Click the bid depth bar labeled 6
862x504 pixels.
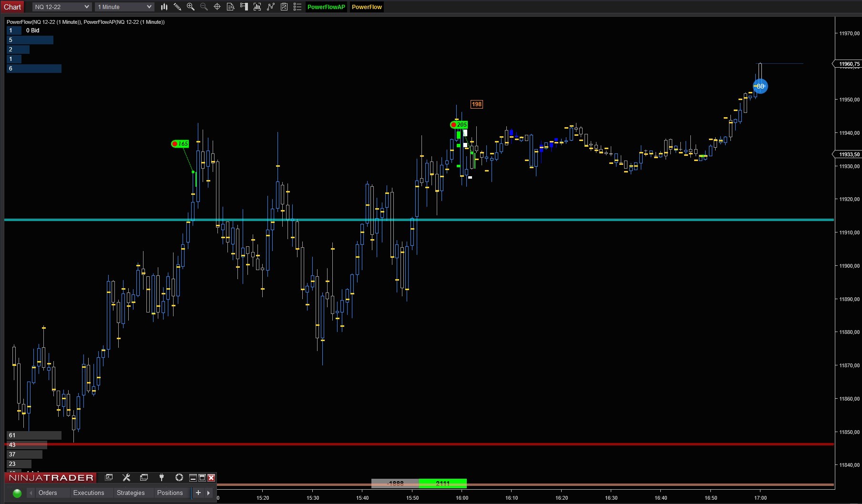coord(34,69)
